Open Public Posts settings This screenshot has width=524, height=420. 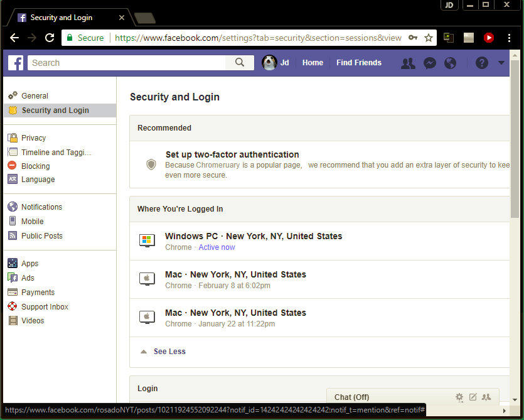pyautogui.click(x=42, y=235)
